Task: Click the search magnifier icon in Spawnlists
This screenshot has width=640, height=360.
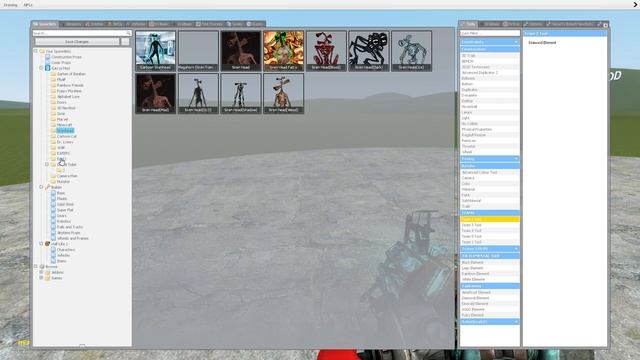Action: pos(129,33)
